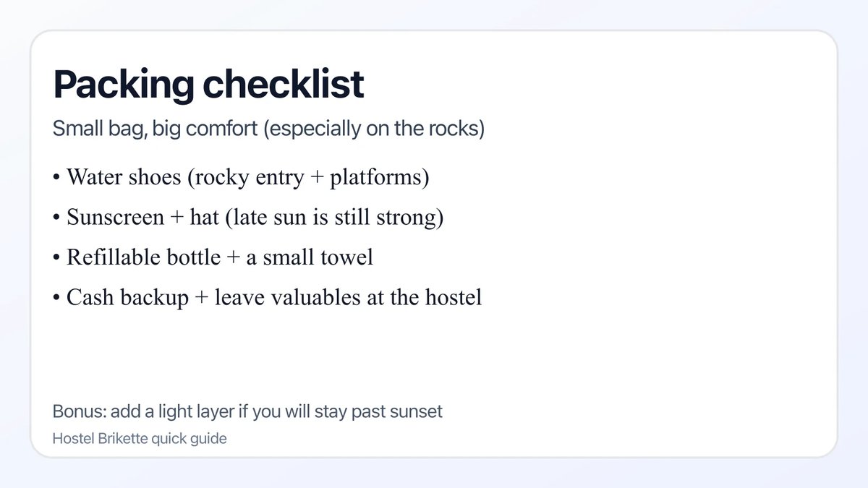Screen dimensions: 868x488
Task: Click the bullet dot before Water shoes
Action: [56, 179]
